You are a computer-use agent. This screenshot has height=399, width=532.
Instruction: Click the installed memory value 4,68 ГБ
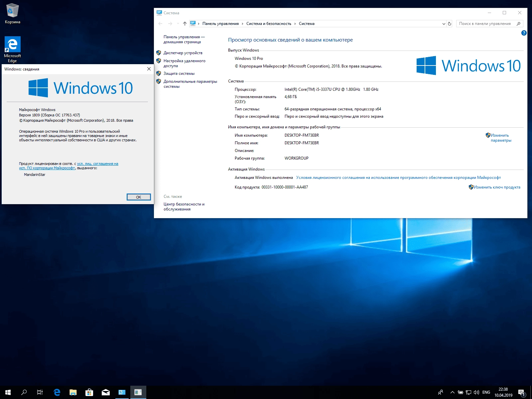pyautogui.click(x=291, y=97)
